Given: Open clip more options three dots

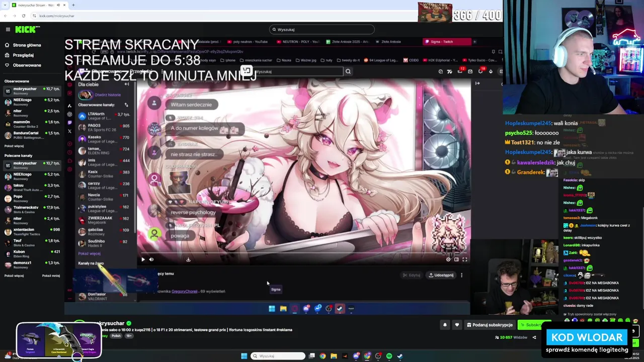Looking at the screenshot, I should (x=461, y=276).
